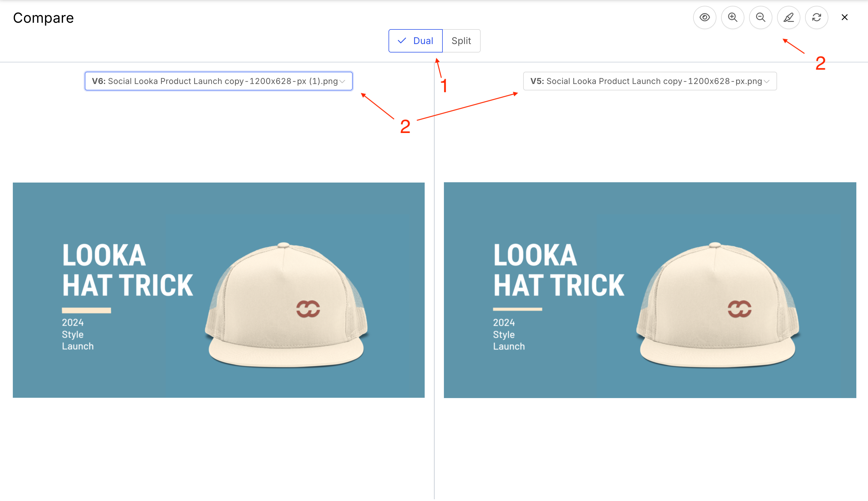Click the right V5 hat image preview
This screenshot has width=868, height=501.
click(650, 290)
